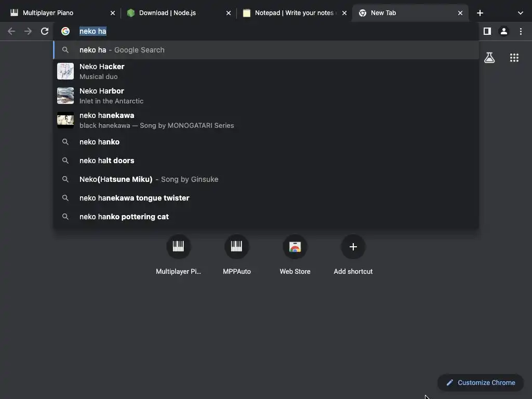This screenshot has width=532, height=399.
Task: Open the Search Labs flask icon
Action: (x=489, y=58)
